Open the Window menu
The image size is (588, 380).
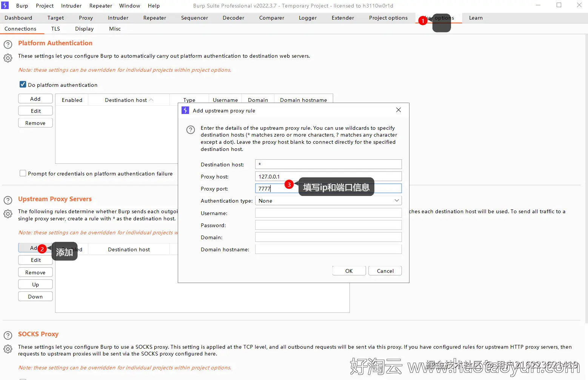point(129,6)
